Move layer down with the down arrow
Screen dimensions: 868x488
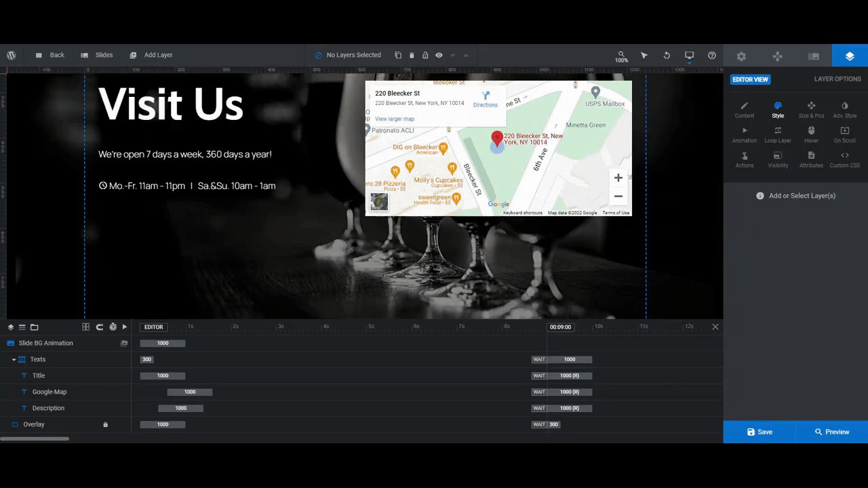(x=452, y=55)
